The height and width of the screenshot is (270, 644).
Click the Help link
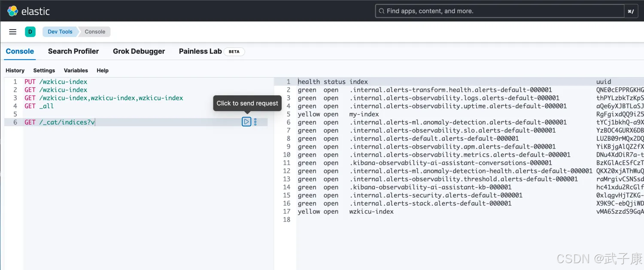pyautogui.click(x=102, y=70)
